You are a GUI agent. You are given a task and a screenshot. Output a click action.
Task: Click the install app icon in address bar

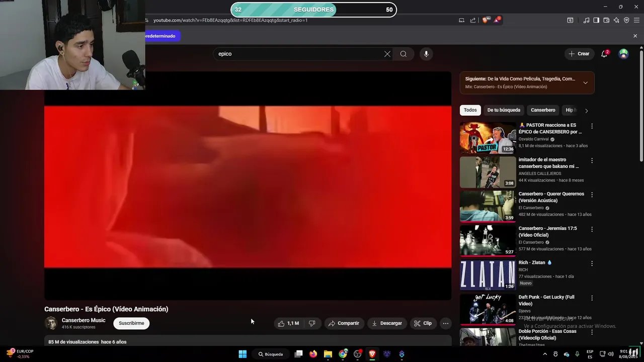click(461, 20)
